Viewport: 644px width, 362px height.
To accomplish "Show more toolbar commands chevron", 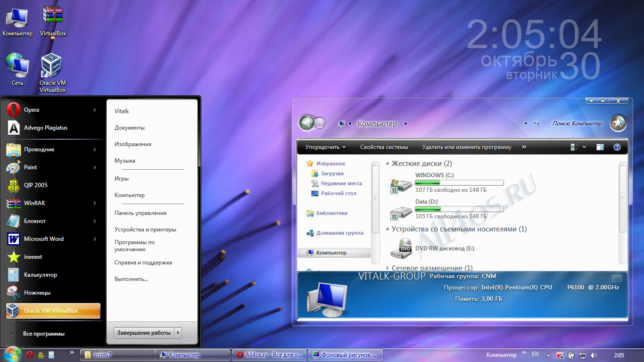I will pos(524,147).
